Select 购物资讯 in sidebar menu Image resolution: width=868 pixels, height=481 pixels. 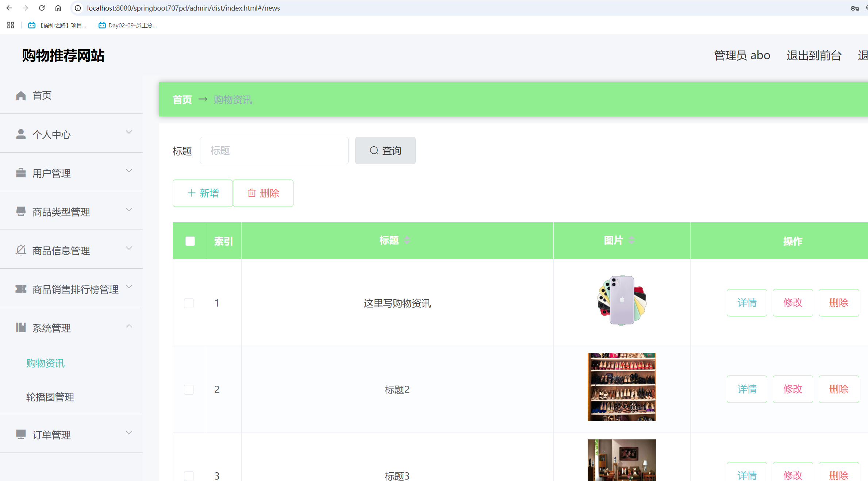click(45, 363)
